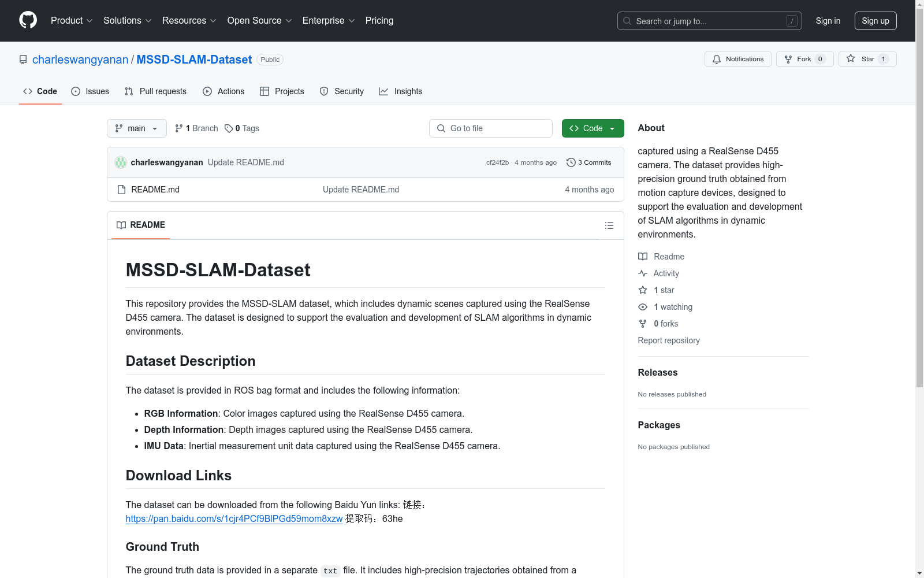Expand the Enterprise menu

point(329,21)
